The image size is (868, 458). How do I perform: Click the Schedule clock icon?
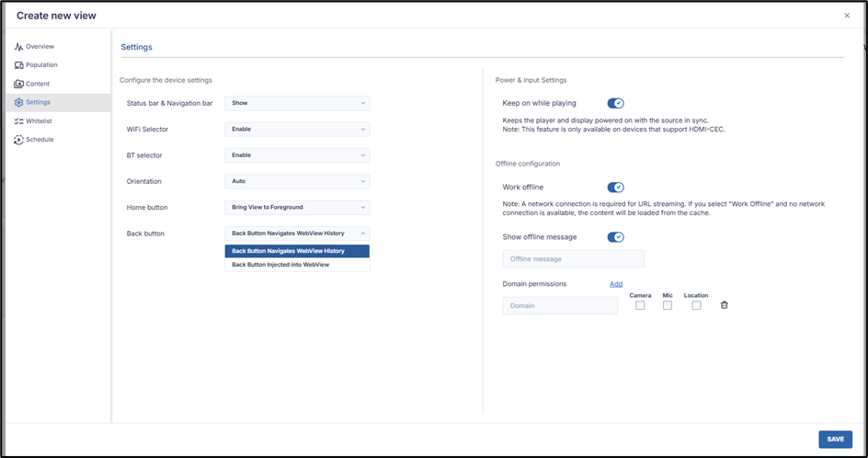(x=18, y=140)
